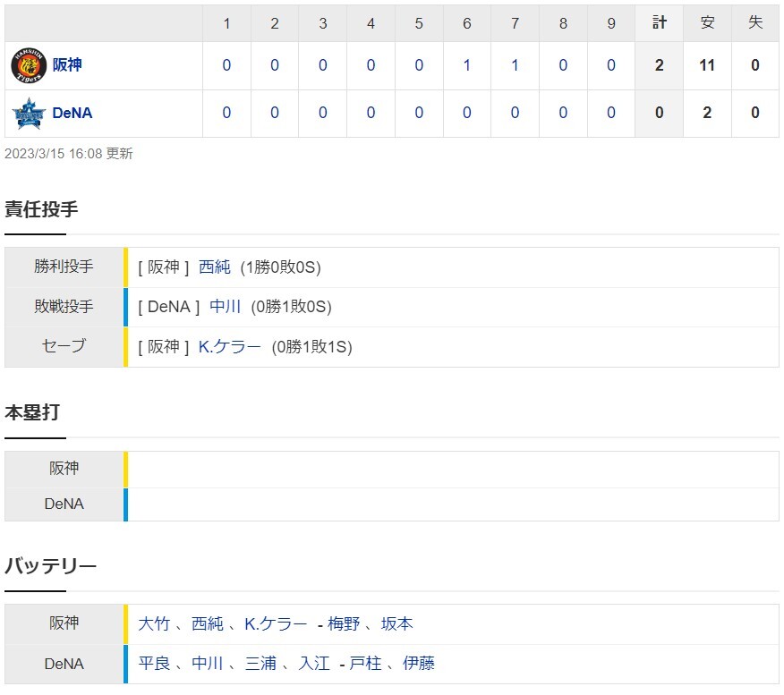Open DeNA pitcher 平良 page
Screen dimensions: 784x695
click(154, 664)
